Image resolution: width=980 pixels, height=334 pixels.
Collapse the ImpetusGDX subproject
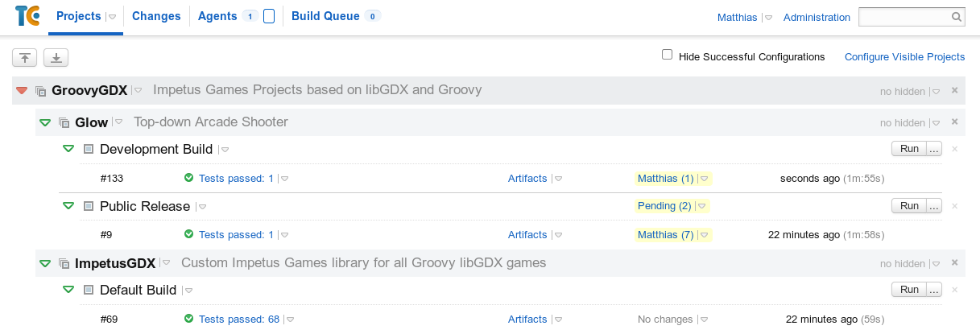[45, 263]
